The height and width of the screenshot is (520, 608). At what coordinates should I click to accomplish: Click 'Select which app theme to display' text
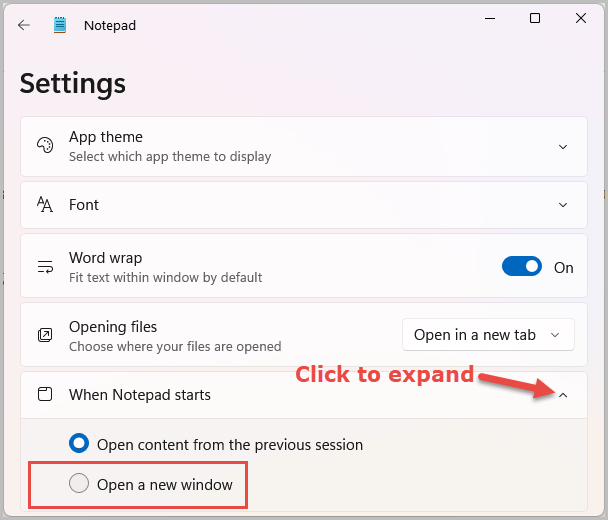click(170, 157)
